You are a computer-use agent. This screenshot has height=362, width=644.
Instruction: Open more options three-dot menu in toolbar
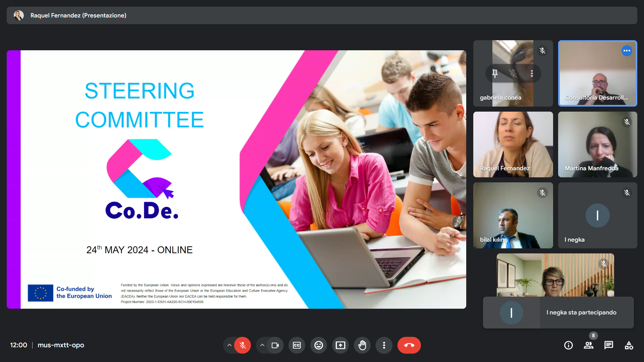coord(384,345)
